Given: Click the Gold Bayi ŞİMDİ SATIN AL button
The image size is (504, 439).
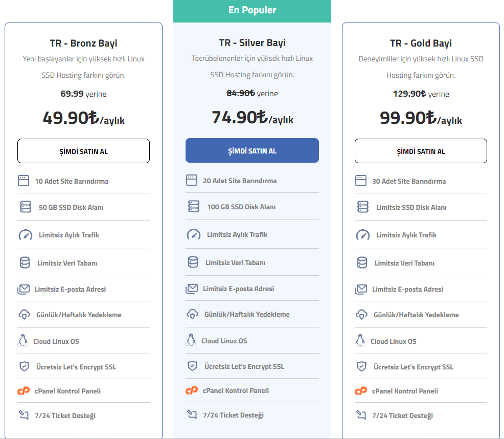Looking at the screenshot, I should 421,151.
